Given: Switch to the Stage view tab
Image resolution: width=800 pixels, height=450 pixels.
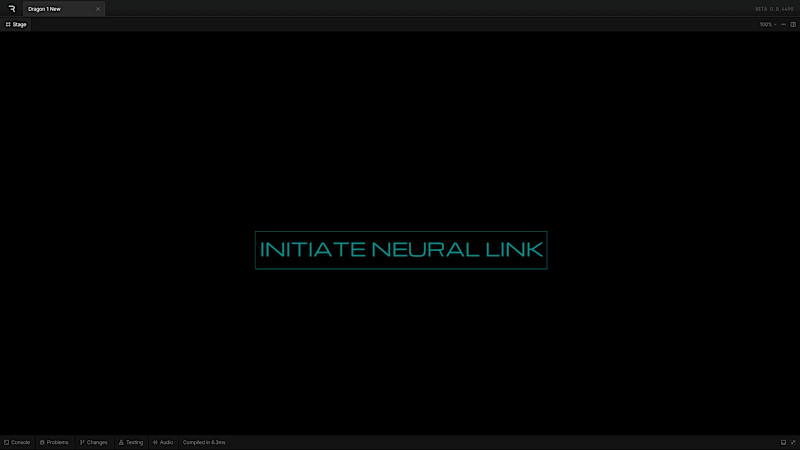Looking at the screenshot, I should point(16,24).
